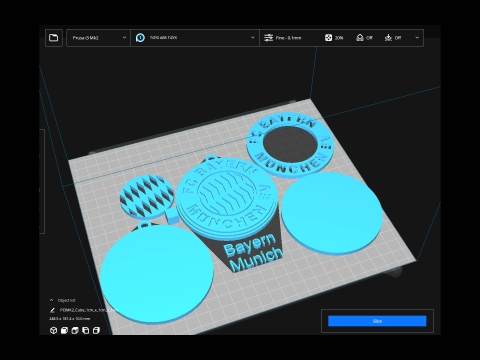Screen dimensions: 480x360
Task: Select the left side view cube icon
Action: tap(86, 330)
